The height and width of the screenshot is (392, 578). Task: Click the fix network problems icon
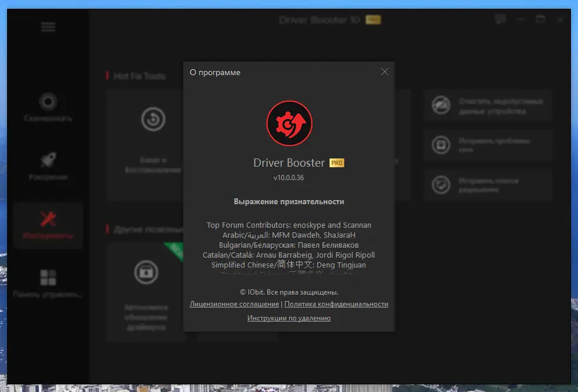(x=441, y=145)
